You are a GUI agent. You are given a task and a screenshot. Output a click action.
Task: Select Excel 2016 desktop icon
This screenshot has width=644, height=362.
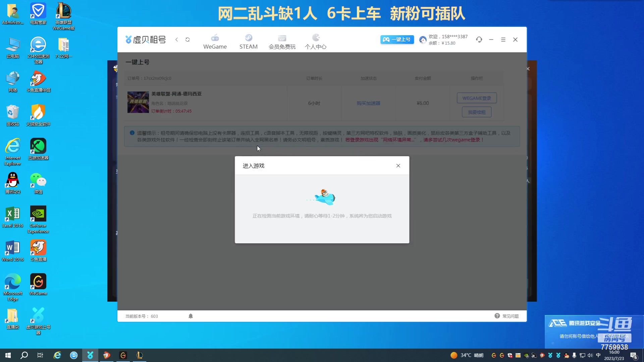pyautogui.click(x=13, y=217)
